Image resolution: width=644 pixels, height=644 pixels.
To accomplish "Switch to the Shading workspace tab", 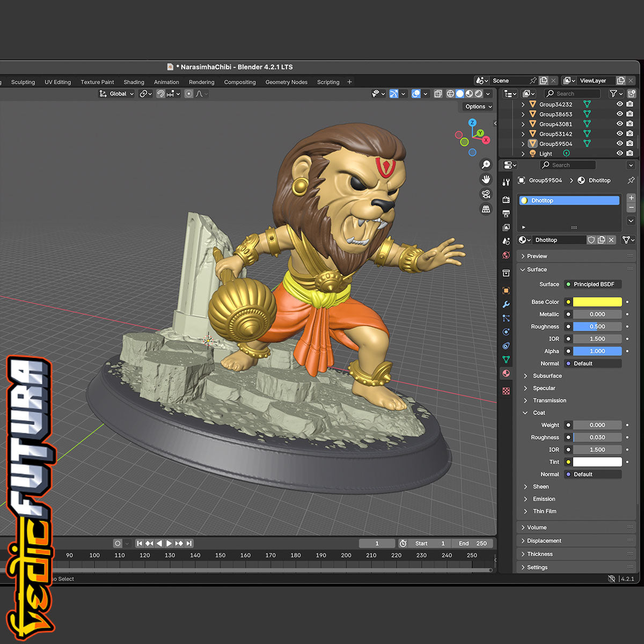I will (x=134, y=82).
